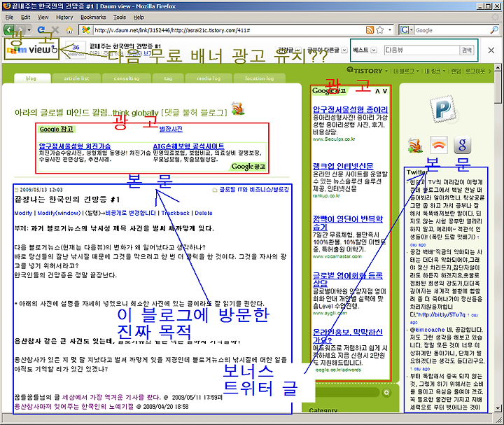Image resolution: width=504 pixels, height=425 pixels.
Task: Show previous Google ads with up arrow
Action: [377, 91]
